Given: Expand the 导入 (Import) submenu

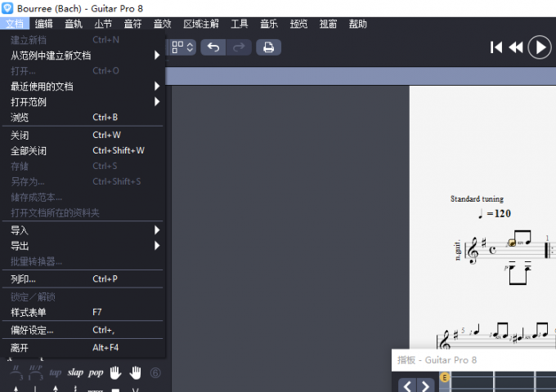Looking at the screenshot, I should 82,230.
